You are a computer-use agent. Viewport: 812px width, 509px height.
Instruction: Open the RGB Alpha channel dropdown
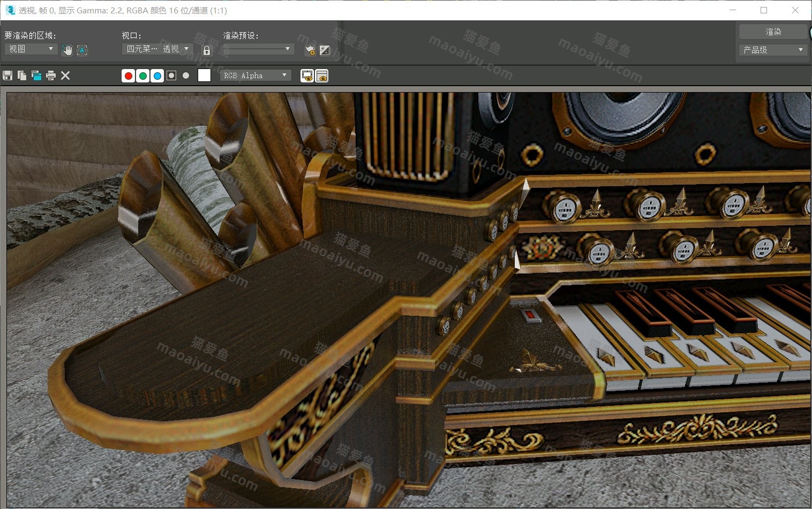(255, 75)
